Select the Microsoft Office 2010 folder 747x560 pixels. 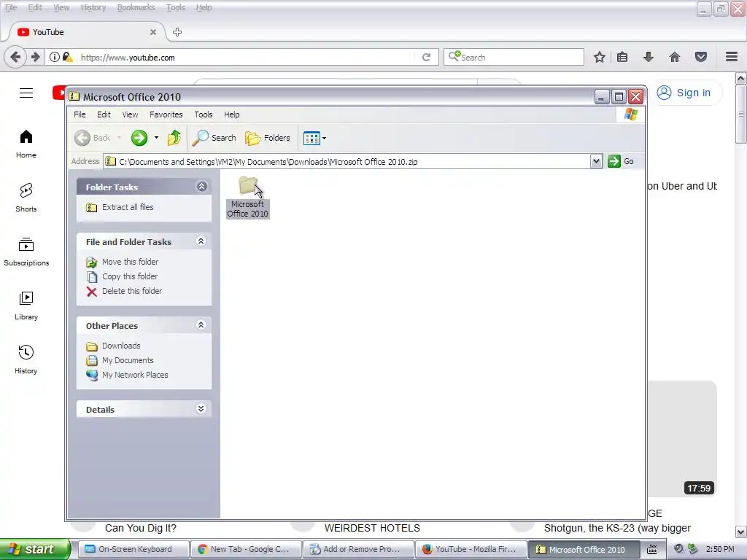tap(248, 197)
